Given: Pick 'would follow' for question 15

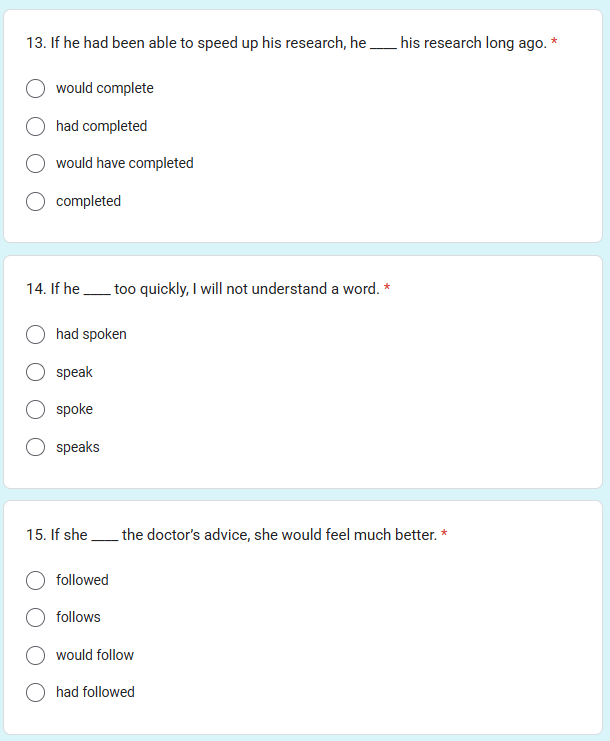Looking at the screenshot, I should click(35, 655).
